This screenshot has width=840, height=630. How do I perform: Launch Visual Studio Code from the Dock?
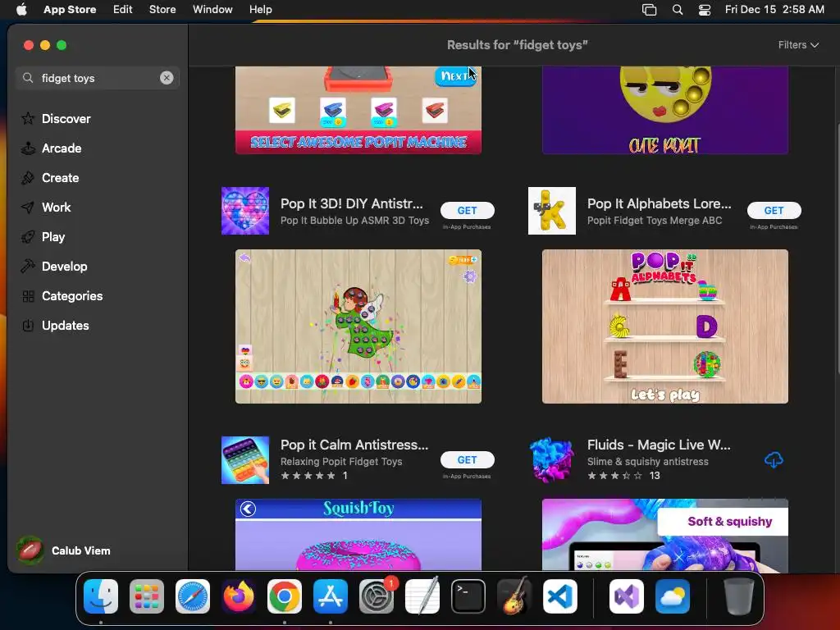[559, 596]
